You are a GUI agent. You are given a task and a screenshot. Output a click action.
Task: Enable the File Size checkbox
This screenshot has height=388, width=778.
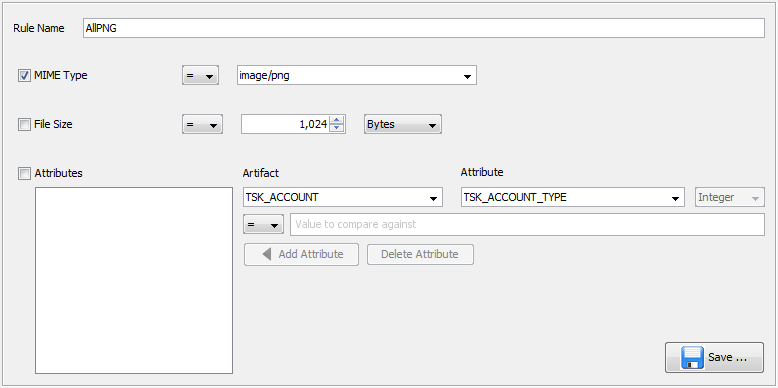[x=24, y=125]
